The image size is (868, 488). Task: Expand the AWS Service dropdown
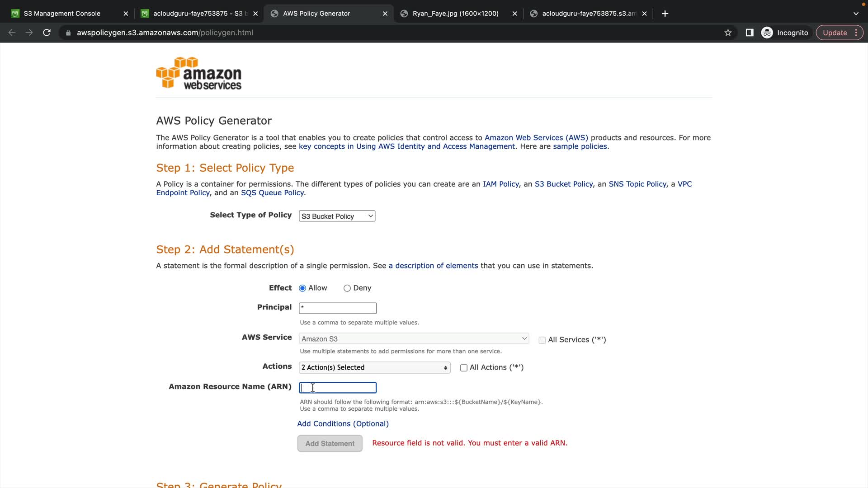tap(414, 338)
